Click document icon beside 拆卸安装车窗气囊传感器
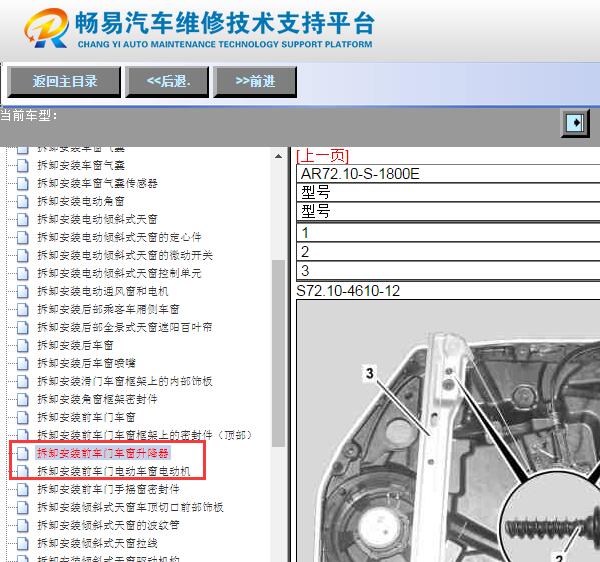The image size is (600, 562). pyautogui.click(x=23, y=183)
